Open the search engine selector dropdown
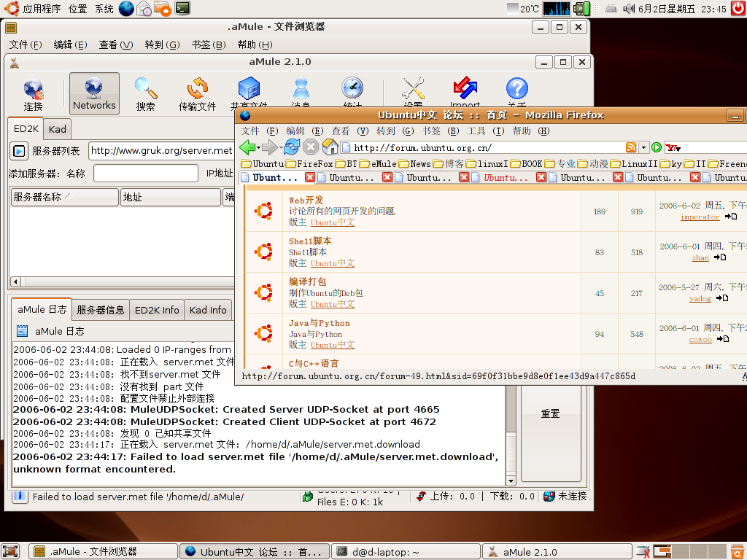 point(673,148)
